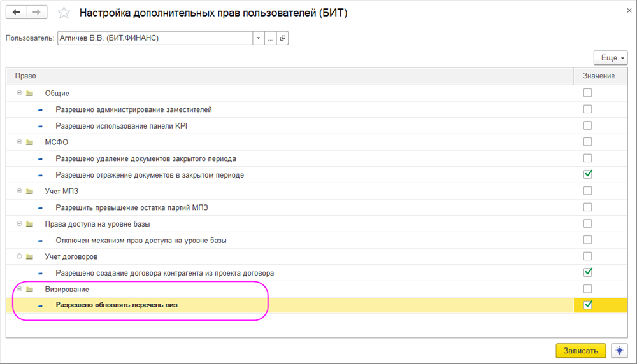Collapse the Общие group

point(19,93)
